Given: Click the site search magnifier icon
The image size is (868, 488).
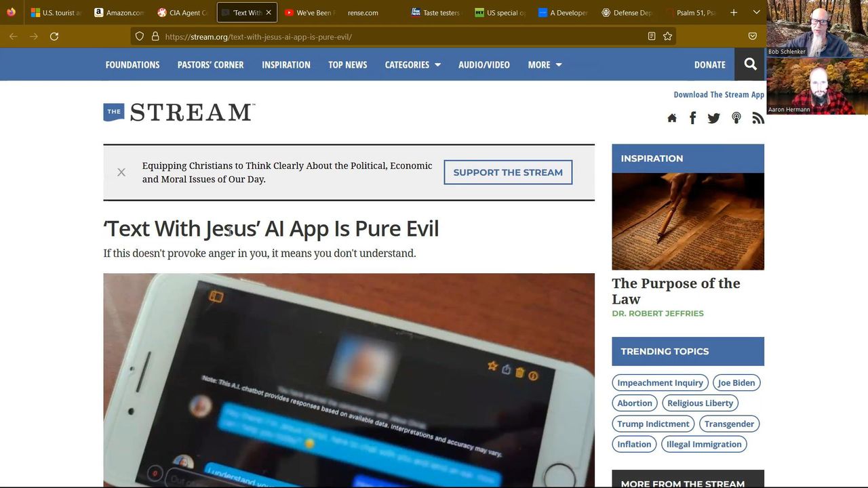Looking at the screenshot, I should (750, 64).
